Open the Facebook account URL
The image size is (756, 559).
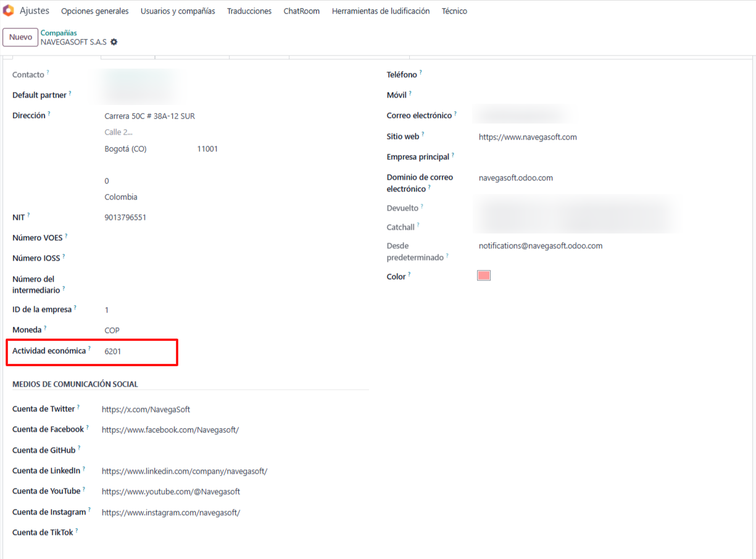click(x=170, y=430)
